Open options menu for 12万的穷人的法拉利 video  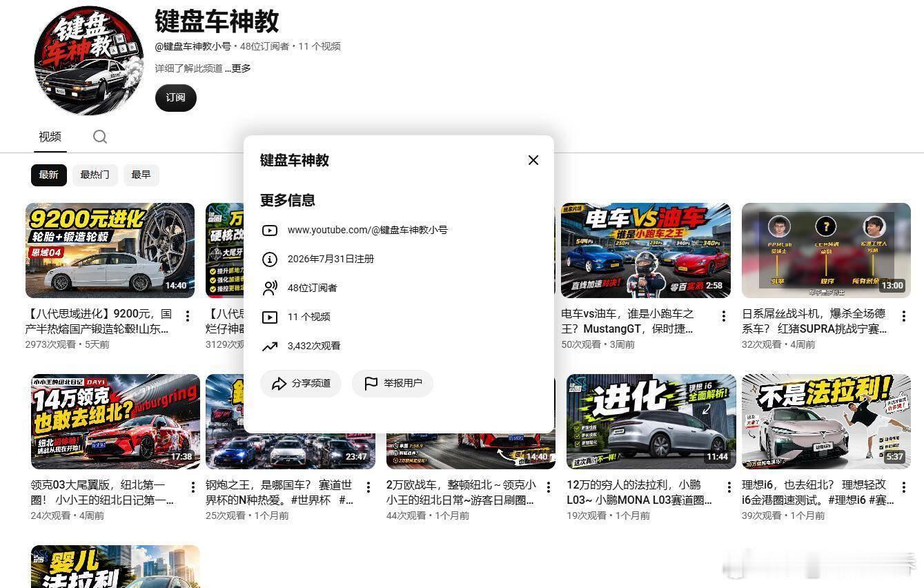[729, 487]
